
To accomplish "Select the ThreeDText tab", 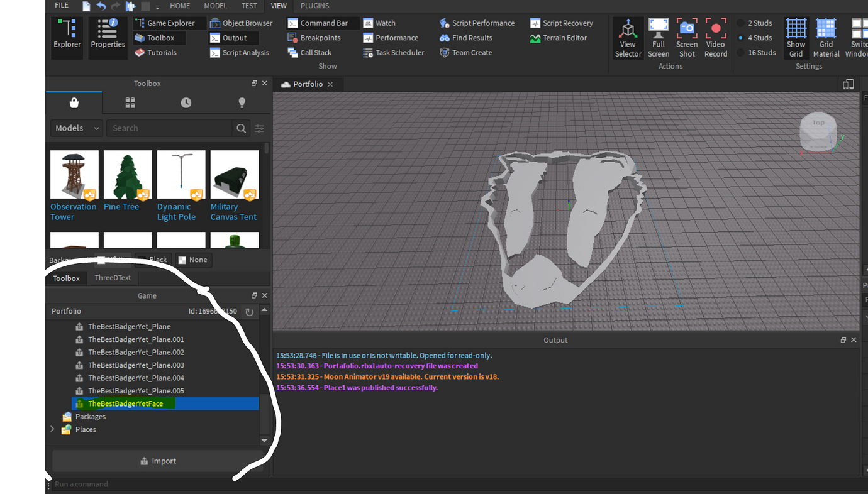I will (x=113, y=277).
